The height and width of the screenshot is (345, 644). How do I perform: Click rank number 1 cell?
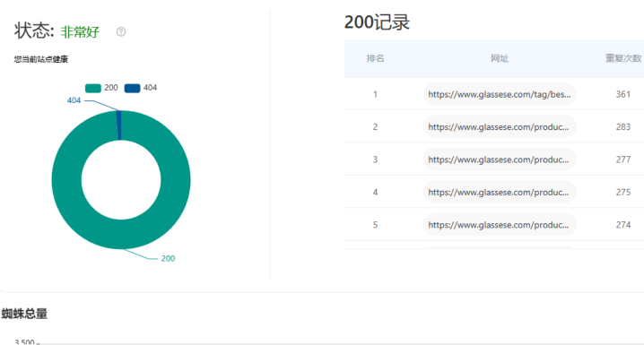(x=375, y=94)
